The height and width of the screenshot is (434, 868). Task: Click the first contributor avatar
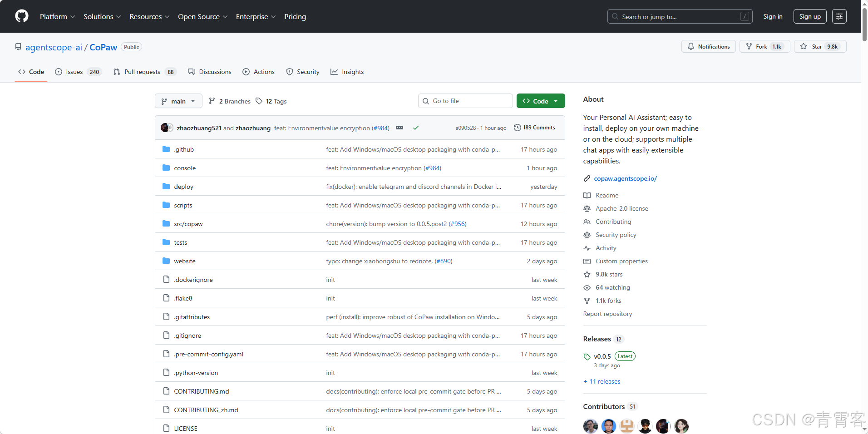tap(591, 426)
